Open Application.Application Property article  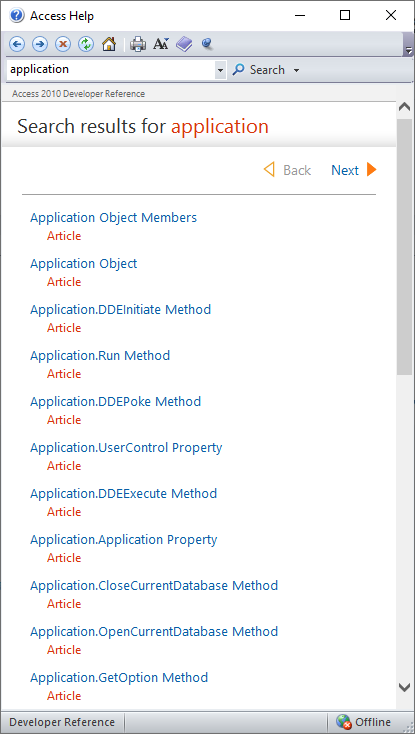(124, 540)
